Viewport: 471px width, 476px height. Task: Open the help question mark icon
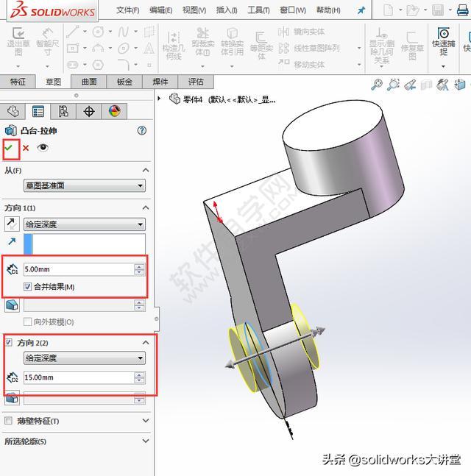click(x=142, y=130)
